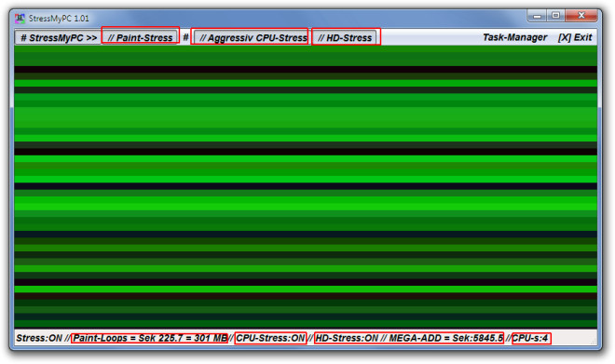Screen dimensions: 615x364
Task: Click the StressMyPC app icon in title bar
Action: click(20, 19)
